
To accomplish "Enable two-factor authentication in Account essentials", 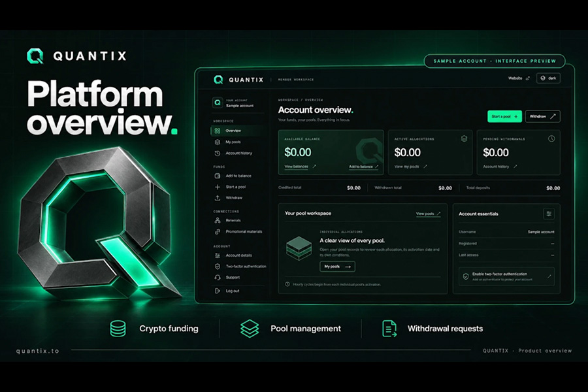I will point(506,276).
